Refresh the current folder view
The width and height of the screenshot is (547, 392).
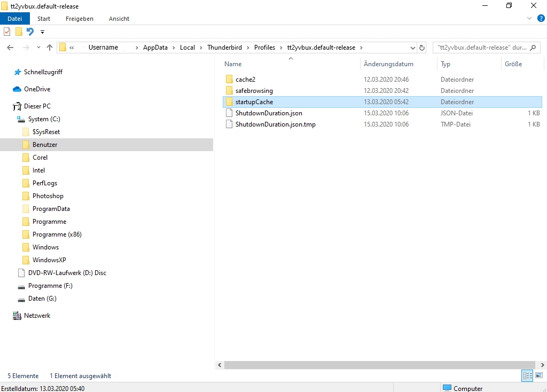(x=422, y=48)
